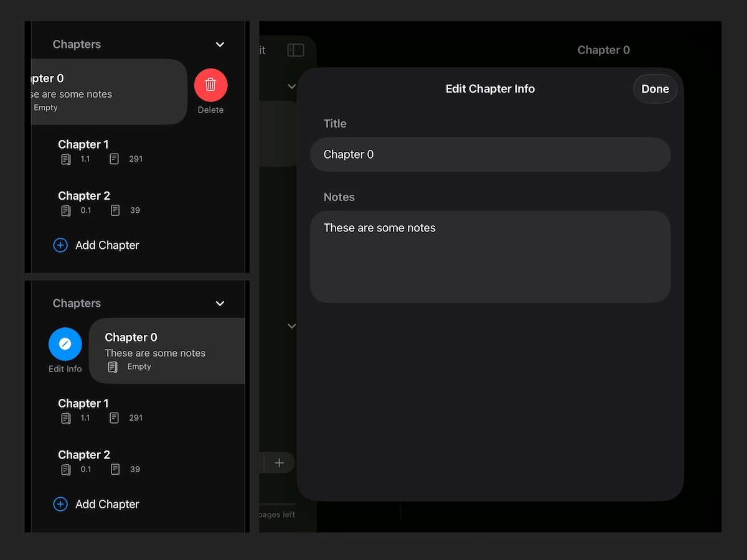Select the swiped Chapter 0 row beside Edit Info

point(167,350)
